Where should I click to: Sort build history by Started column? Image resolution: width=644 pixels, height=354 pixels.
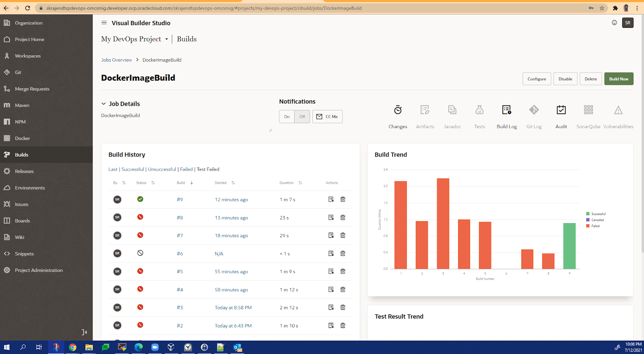(x=233, y=183)
